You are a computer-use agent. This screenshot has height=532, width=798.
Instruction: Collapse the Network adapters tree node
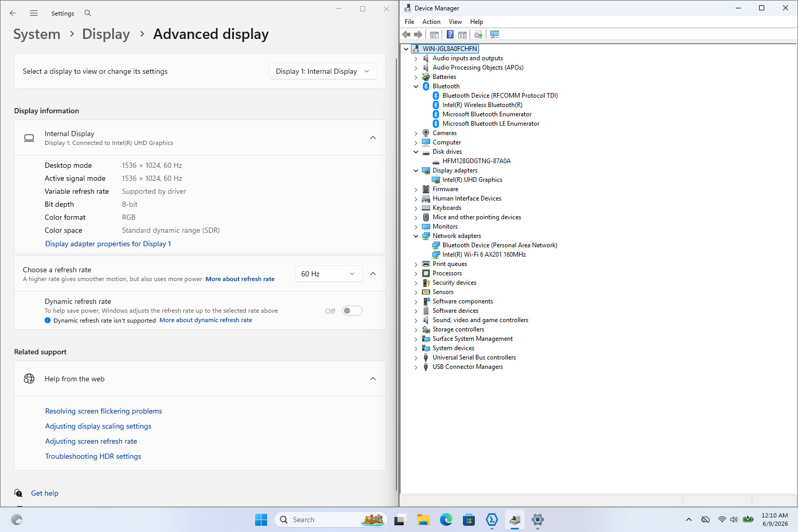pos(416,236)
